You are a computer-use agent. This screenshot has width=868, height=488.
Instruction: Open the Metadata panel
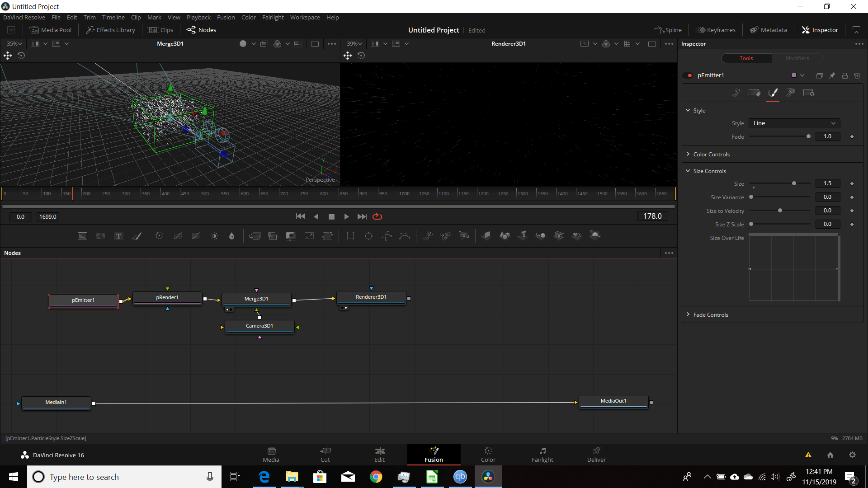pos(769,30)
